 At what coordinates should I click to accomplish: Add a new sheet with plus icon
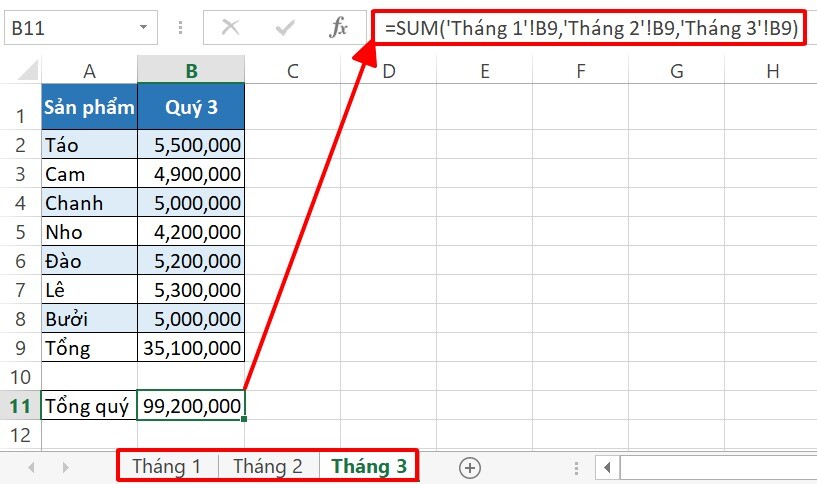pyautogui.click(x=470, y=467)
